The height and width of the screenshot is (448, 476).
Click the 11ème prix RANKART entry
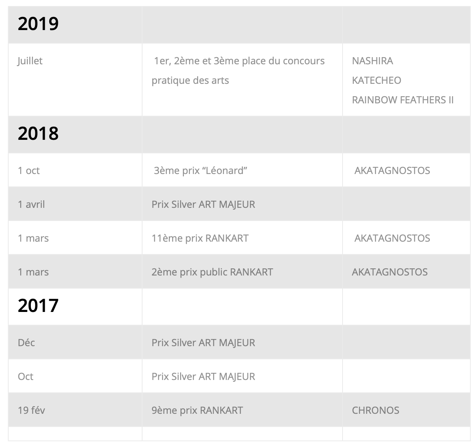pos(200,238)
